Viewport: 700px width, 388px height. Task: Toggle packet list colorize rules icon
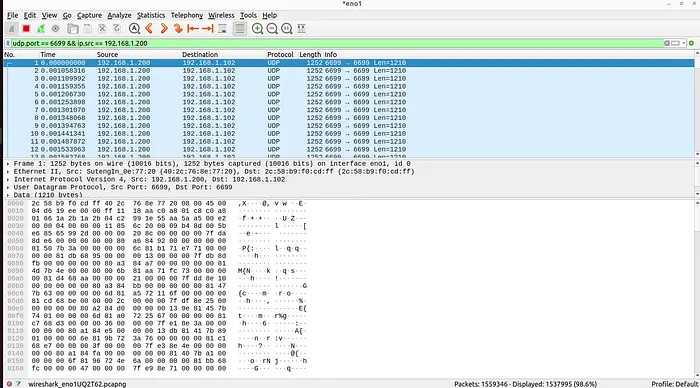(240, 29)
